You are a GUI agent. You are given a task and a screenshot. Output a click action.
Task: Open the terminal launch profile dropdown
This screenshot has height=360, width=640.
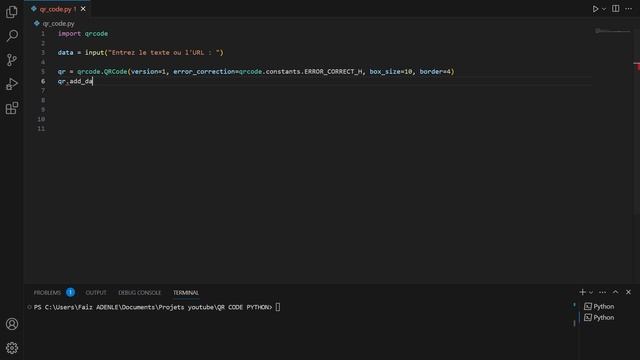(x=591, y=293)
